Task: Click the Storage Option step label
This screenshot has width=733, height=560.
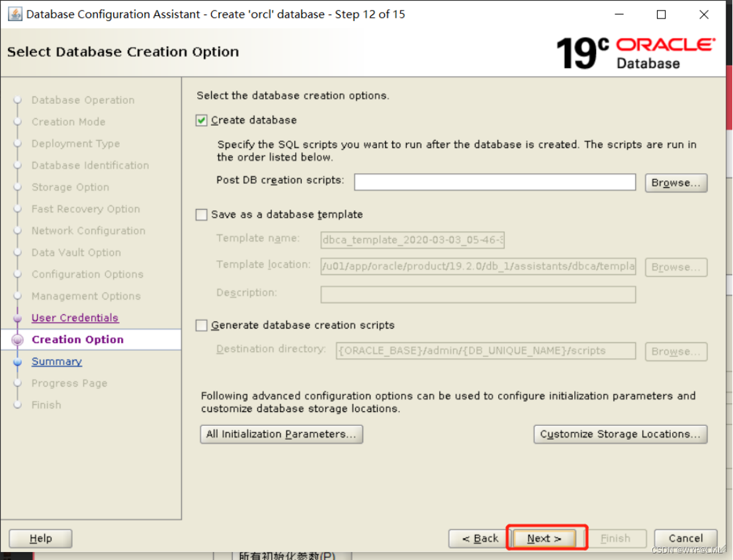Action: click(71, 187)
